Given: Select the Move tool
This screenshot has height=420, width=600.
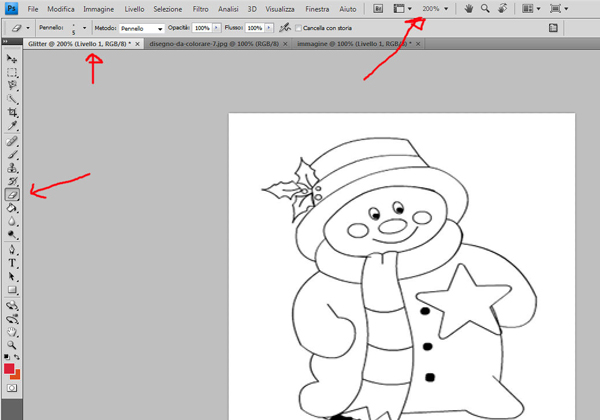Looking at the screenshot, I should pos(12,59).
